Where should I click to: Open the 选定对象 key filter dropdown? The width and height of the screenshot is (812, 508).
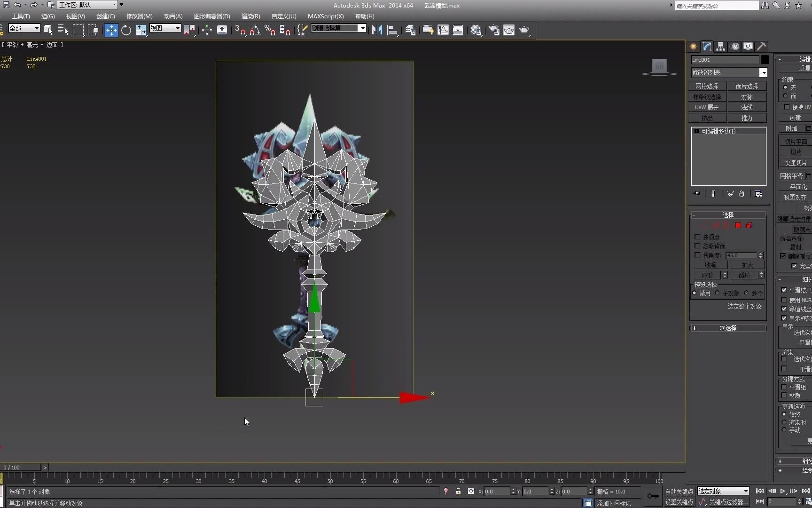pyautogui.click(x=723, y=491)
